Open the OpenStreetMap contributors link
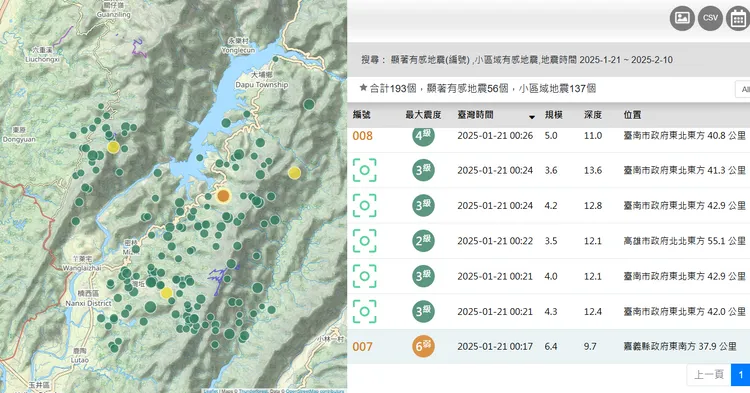 pos(316,391)
